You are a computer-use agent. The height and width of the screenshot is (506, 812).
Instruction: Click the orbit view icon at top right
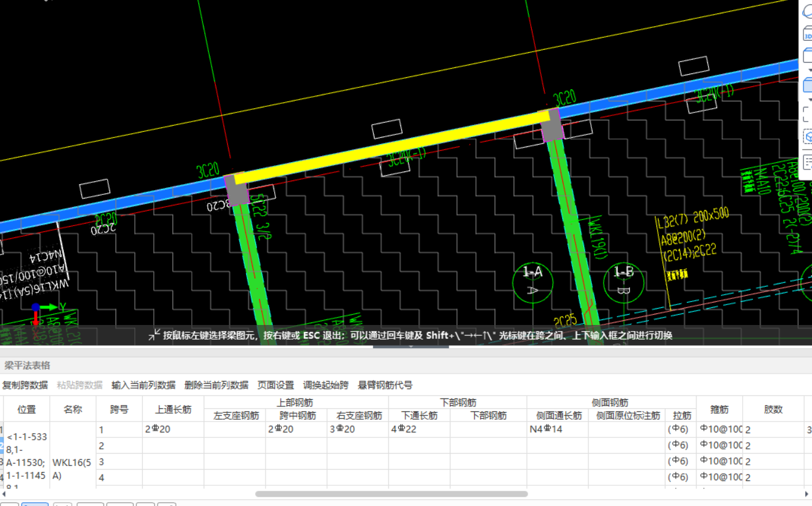pos(807,11)
